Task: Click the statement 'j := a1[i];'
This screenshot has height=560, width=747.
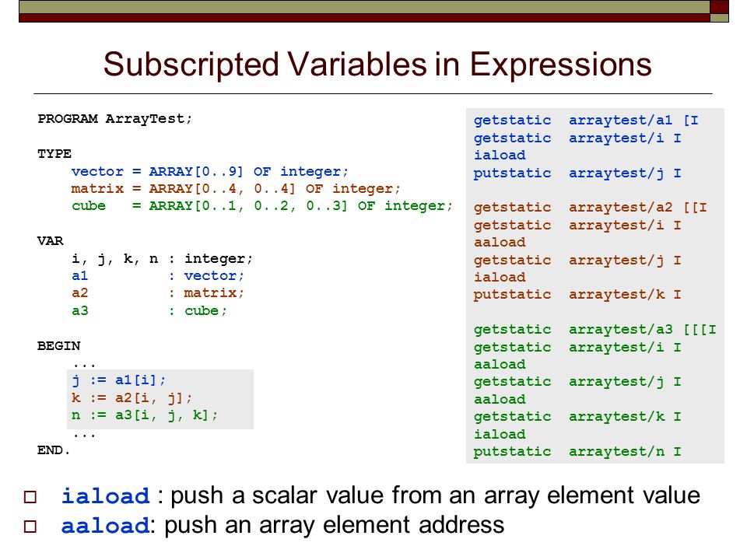Action: (x=118, y=380)
